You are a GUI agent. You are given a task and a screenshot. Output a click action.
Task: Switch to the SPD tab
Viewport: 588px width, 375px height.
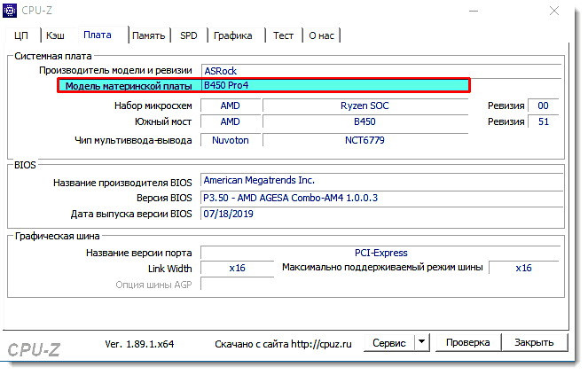(189, 35)
